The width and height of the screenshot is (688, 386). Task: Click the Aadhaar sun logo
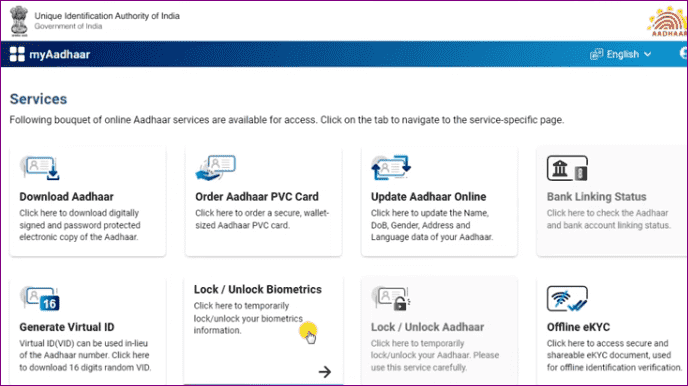pyautogui.click(x=667, y=21)
